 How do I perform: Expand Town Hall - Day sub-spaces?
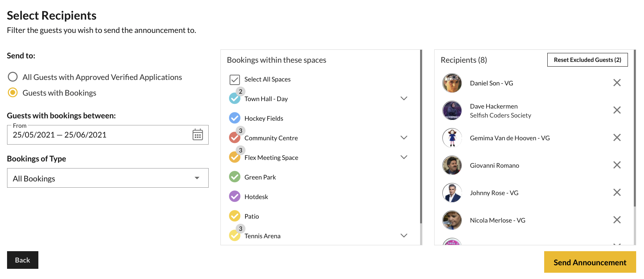[x=404, y=98]
